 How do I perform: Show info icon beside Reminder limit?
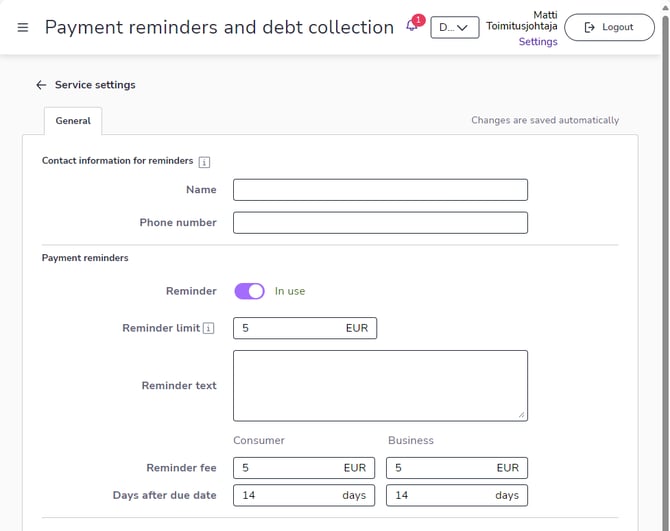pos(208,328)
